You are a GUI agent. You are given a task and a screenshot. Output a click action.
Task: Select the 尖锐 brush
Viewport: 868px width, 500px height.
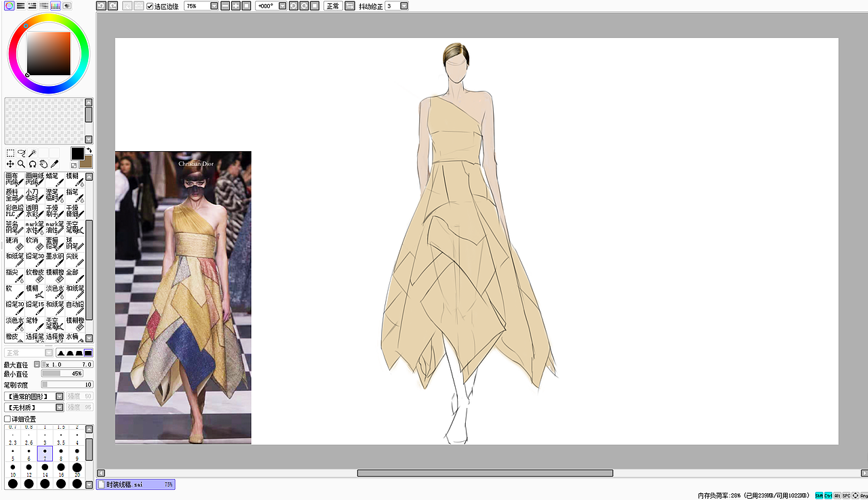(75, 260)
